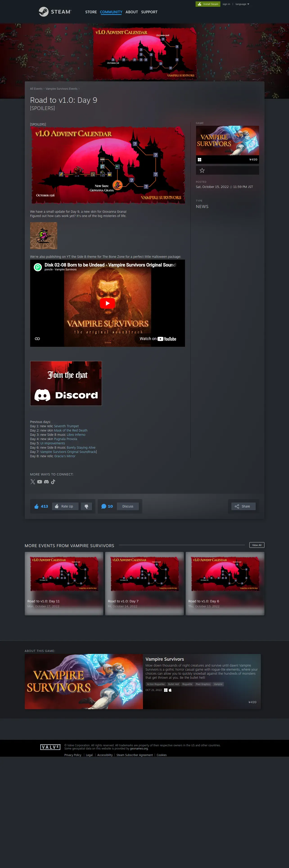Open the Road to v1.0: Day 6 card
This screenshot has width=289, height=868.
tap(225, 584)
